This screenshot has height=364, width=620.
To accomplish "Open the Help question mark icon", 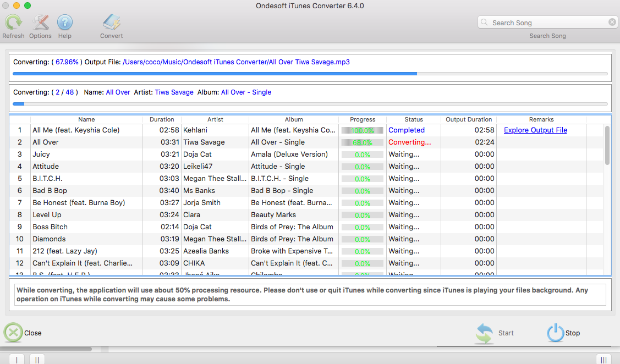I will coord(65,22).
